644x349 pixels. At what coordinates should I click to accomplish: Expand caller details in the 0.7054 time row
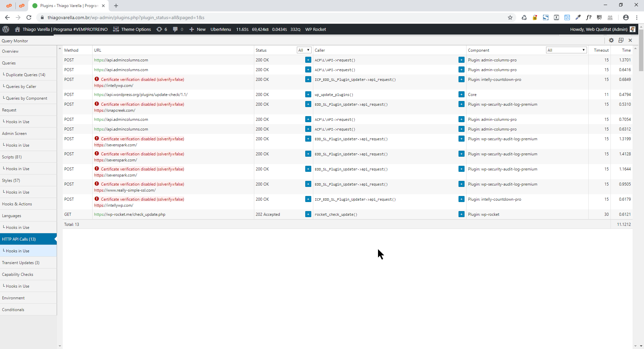click(x=462, y=119)
